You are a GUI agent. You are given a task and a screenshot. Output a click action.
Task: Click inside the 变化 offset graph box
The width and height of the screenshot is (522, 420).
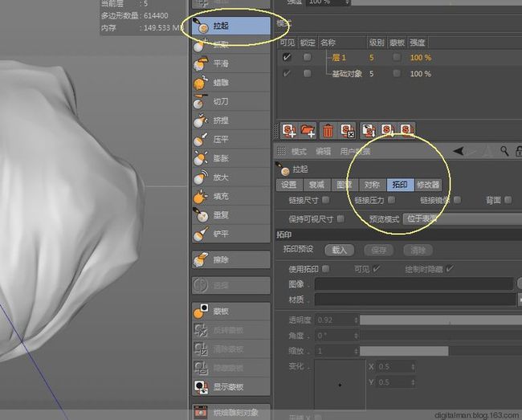(x=340, y=385)
